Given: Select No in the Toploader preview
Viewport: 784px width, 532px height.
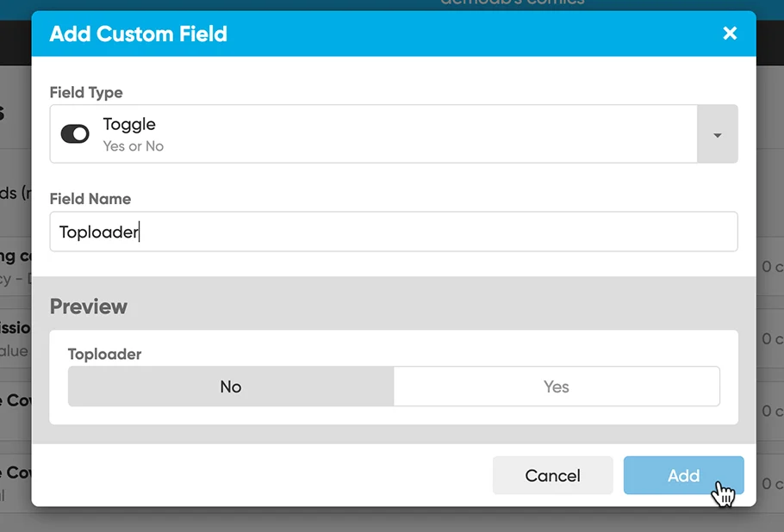Looking at the screenshot, I should click(231, 387).
